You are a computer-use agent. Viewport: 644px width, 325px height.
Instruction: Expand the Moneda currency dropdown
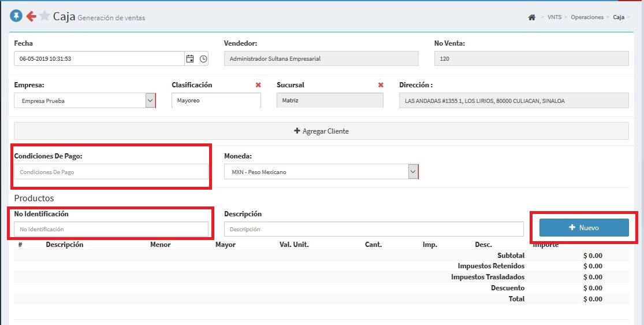pyautogui.click(x=412, y=172)
